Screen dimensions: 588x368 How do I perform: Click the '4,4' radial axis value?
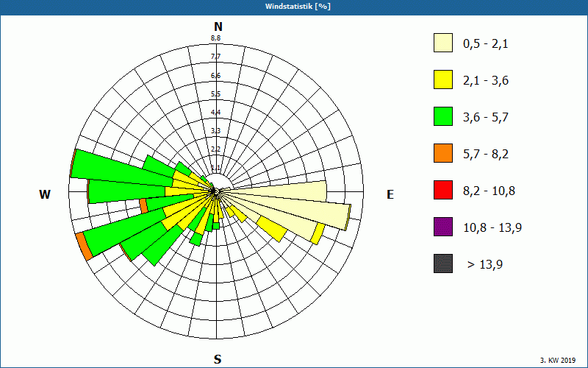[215, 113]
